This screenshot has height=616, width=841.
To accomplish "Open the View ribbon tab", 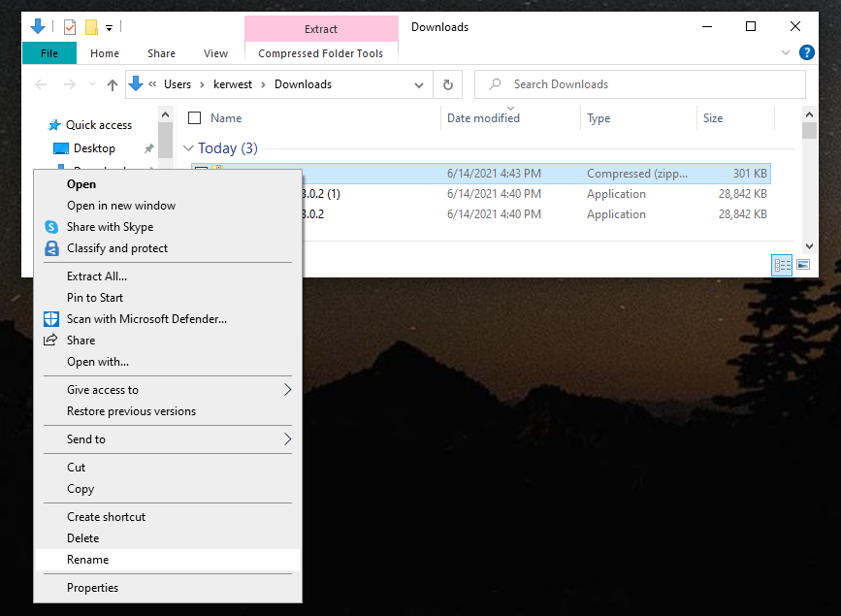I will point(215,53).
